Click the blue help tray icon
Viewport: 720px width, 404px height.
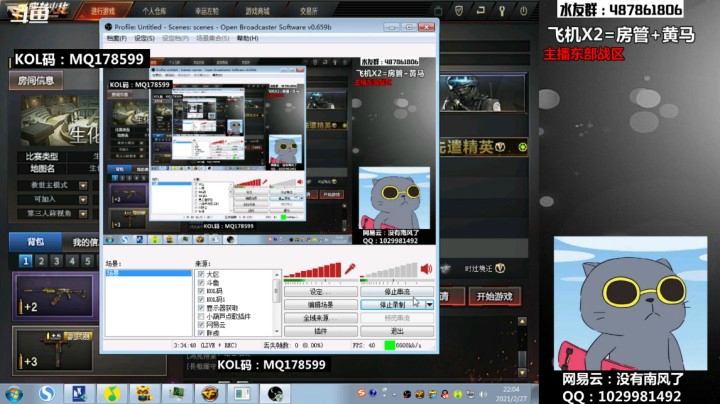(373, 393)
